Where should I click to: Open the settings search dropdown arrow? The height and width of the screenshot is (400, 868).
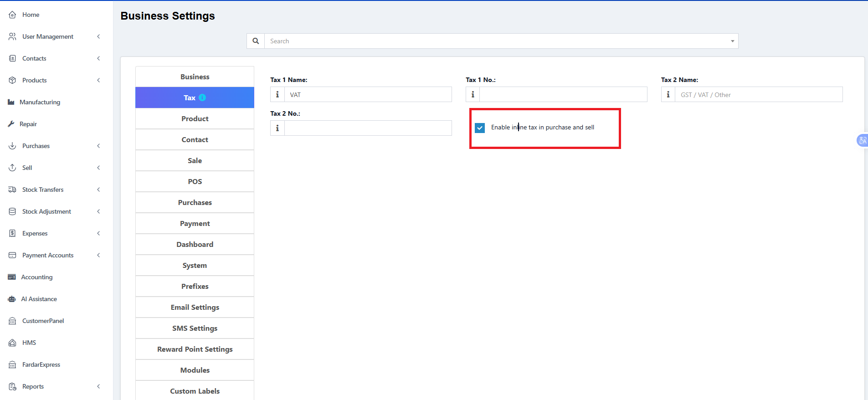(x=732, y=41)
